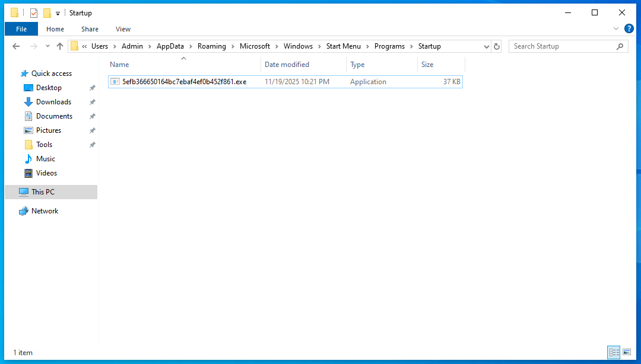The image size is (641, 364).
Task: Click the New folder icon in title bar
Action: pyautogui.click(x=47, y=13)
